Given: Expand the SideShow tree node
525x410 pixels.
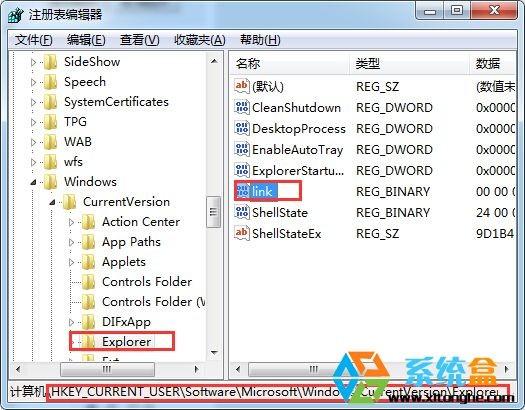Looking at the screenshot, I should tap(33, 62).
